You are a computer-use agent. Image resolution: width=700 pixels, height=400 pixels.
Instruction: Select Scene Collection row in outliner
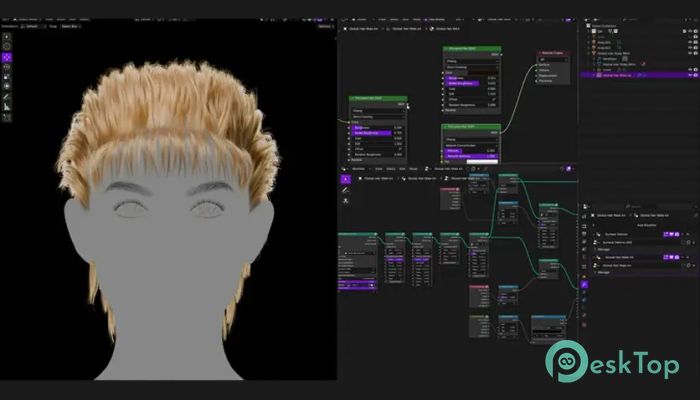coord(603,26)
